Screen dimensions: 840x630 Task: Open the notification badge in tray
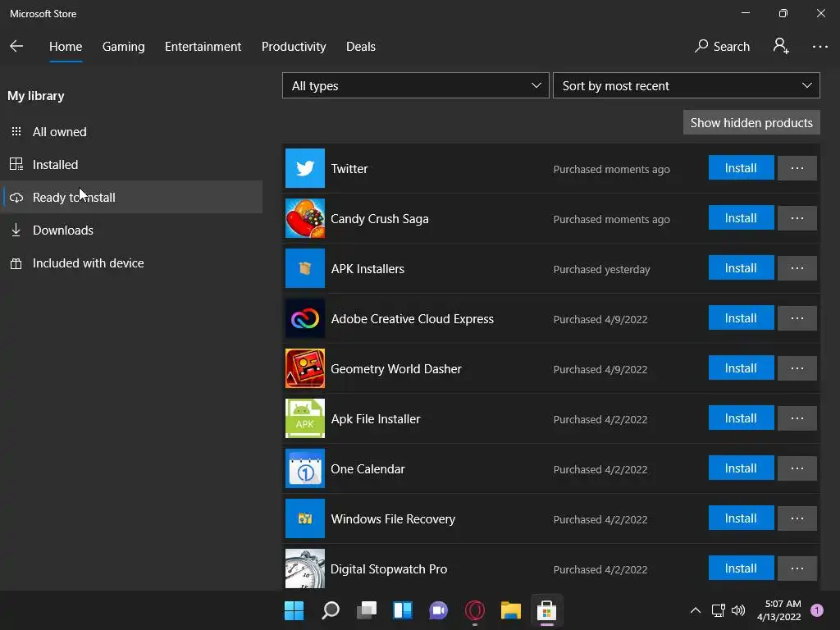click(817, 610)
